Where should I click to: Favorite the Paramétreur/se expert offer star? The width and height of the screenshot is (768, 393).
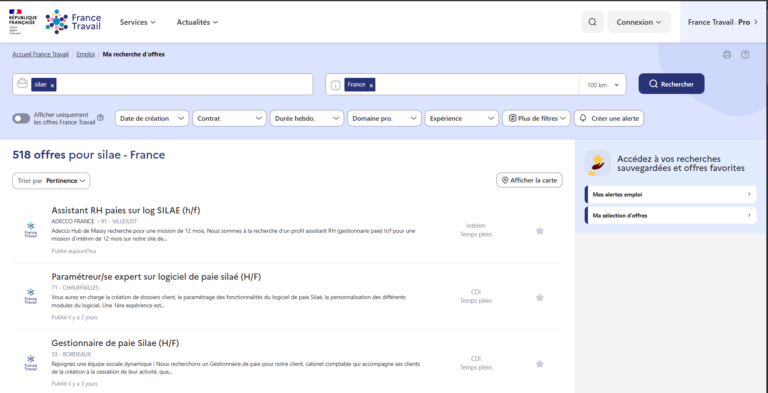539,297
